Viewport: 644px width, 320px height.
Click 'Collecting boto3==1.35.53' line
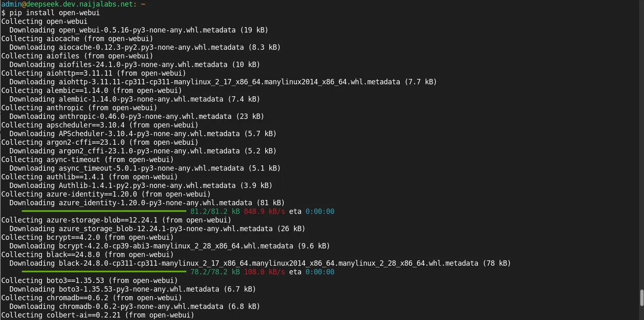(x=90, y=281)
